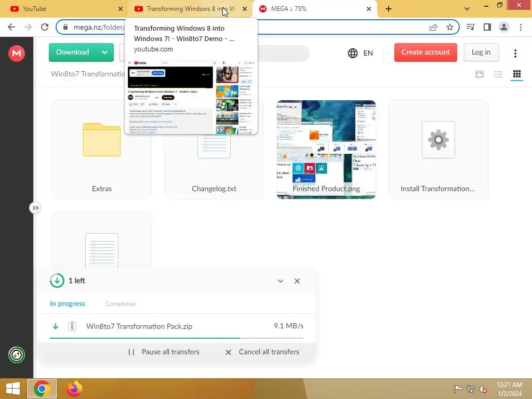This screenshot has width=532, height=399.
Task: Toggle the browser side panel
Action: tap(487, 27)
